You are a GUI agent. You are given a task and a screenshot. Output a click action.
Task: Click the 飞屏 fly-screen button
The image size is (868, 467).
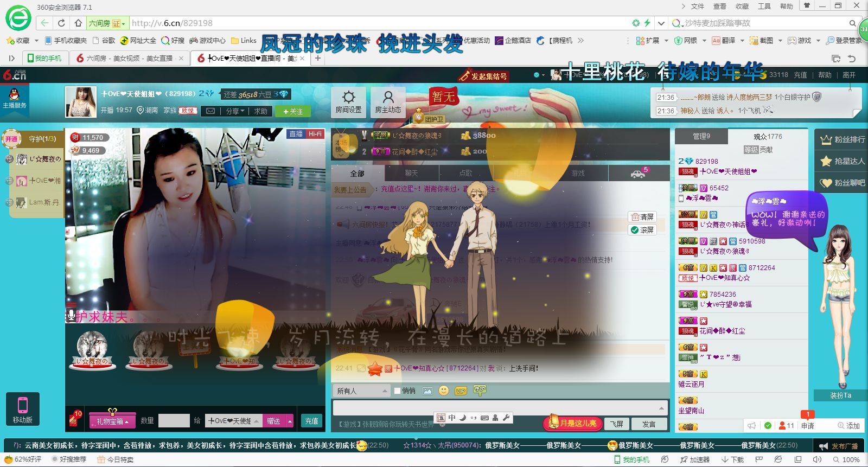[x=617, y=424]
